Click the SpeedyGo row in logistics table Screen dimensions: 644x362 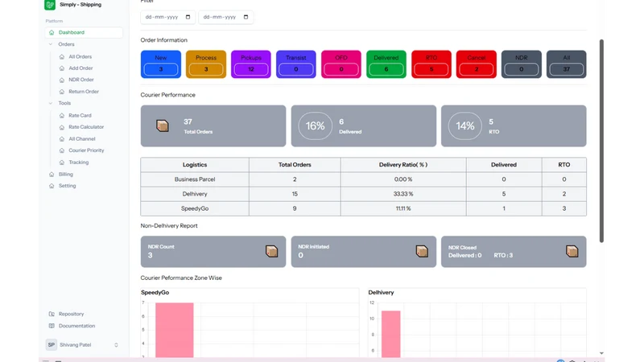[x=364, y=208]
